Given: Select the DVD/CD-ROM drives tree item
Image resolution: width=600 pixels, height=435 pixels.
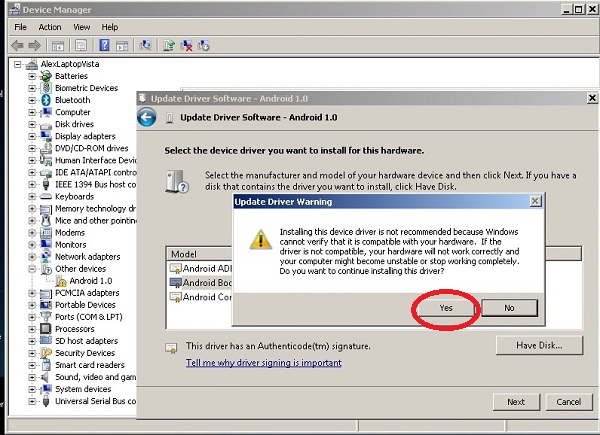Looking at the screenshot, I should [x=92, y=148].
